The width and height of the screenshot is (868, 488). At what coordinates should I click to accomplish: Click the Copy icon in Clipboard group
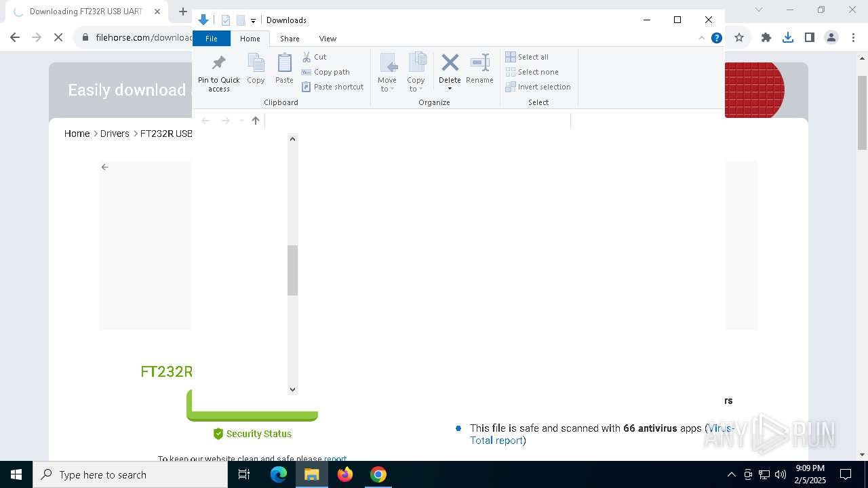click(x=256, y=68)
